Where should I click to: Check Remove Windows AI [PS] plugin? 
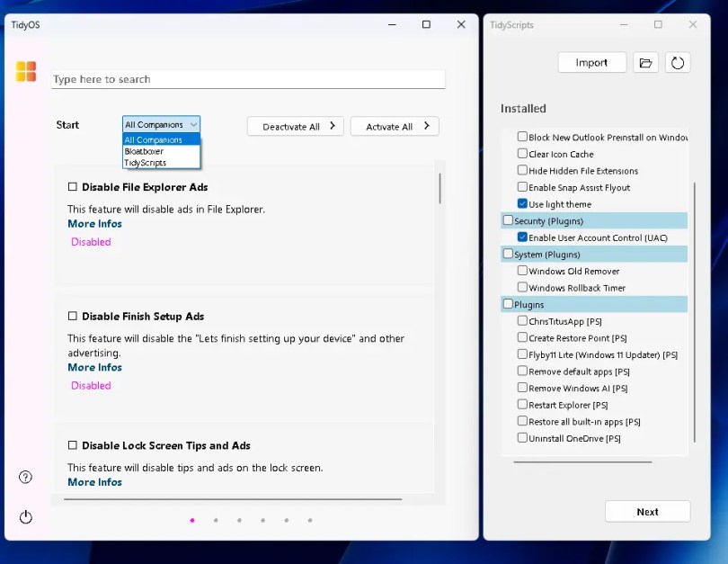point(522,388)
